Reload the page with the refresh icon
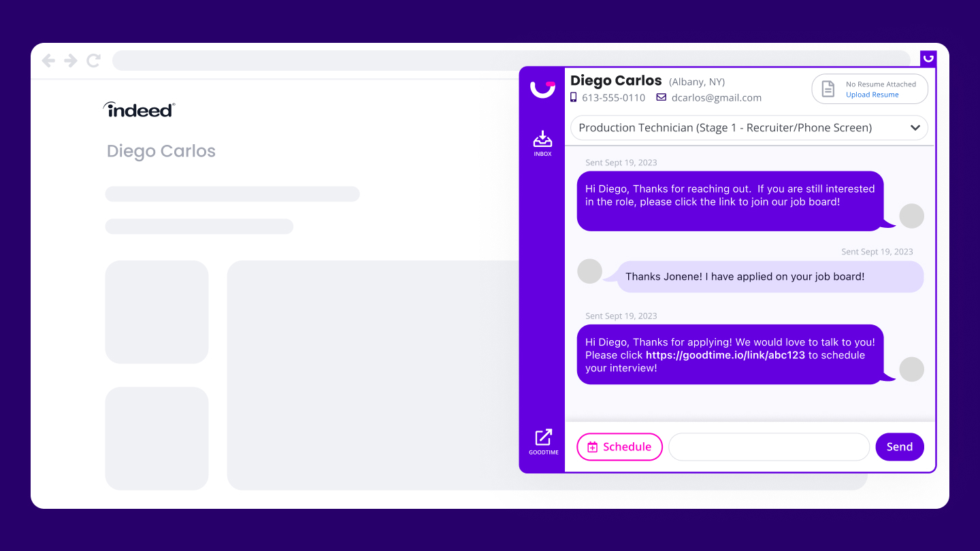This screenshot has width=980, height=551. click(94, 61)
